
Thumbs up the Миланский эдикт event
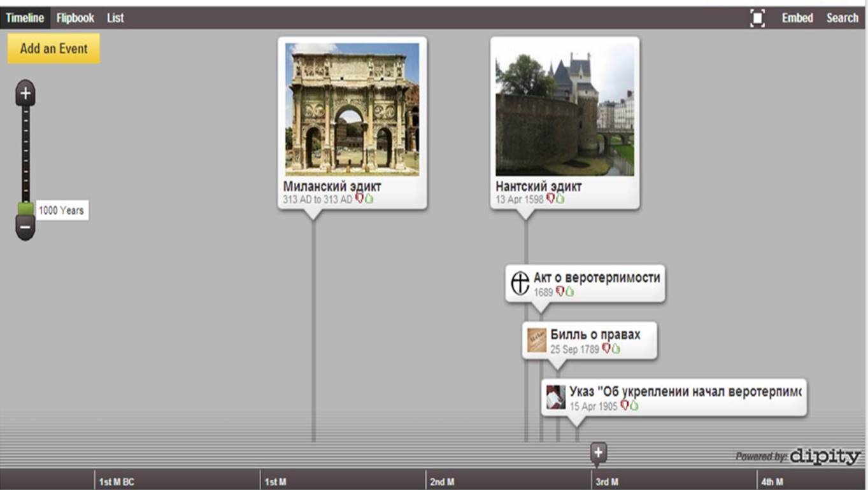tap(369, 199)
